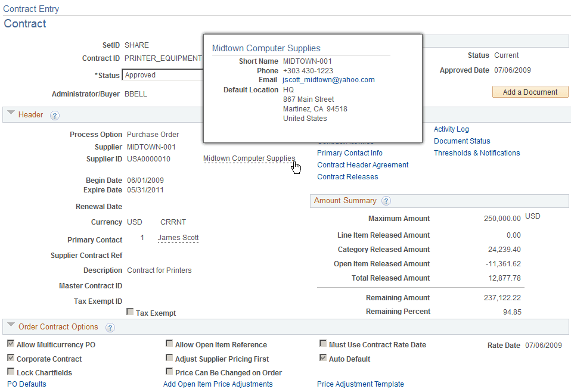Screen dimensions: 571x392
Task: Email jscott_midtown@yahoo.com via its link
Action: pyautogui.click(x=328, y=79)
